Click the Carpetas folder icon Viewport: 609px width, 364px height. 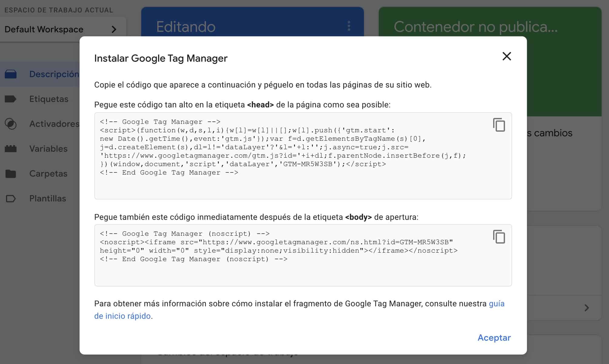[x=11, y=174]
